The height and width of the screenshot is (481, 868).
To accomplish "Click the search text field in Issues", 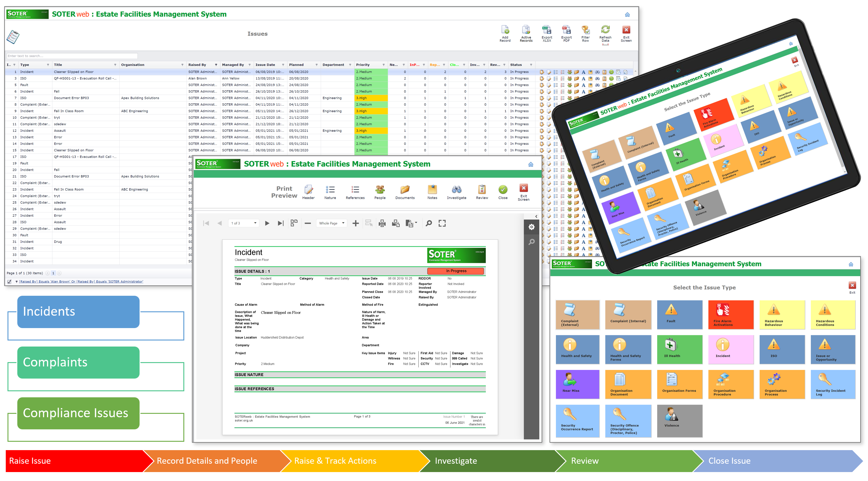I will coord(72,56).
